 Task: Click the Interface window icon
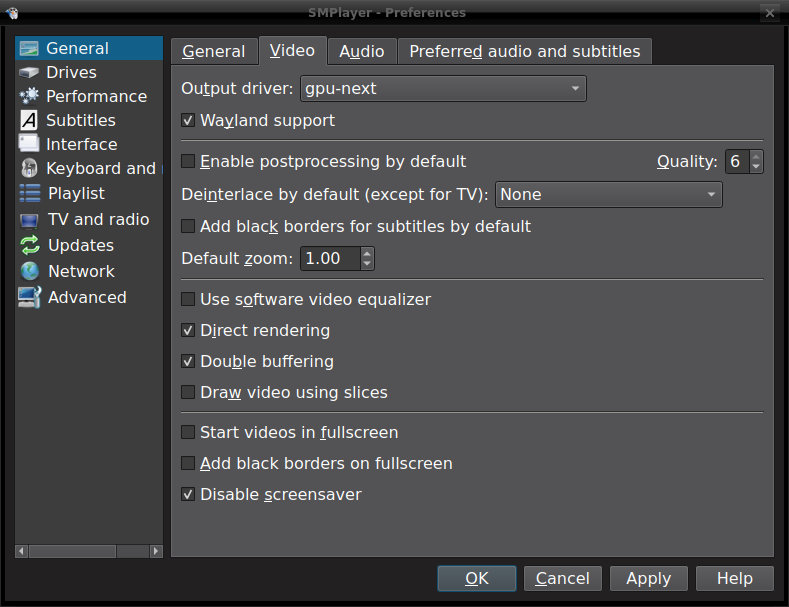(29, 143)
